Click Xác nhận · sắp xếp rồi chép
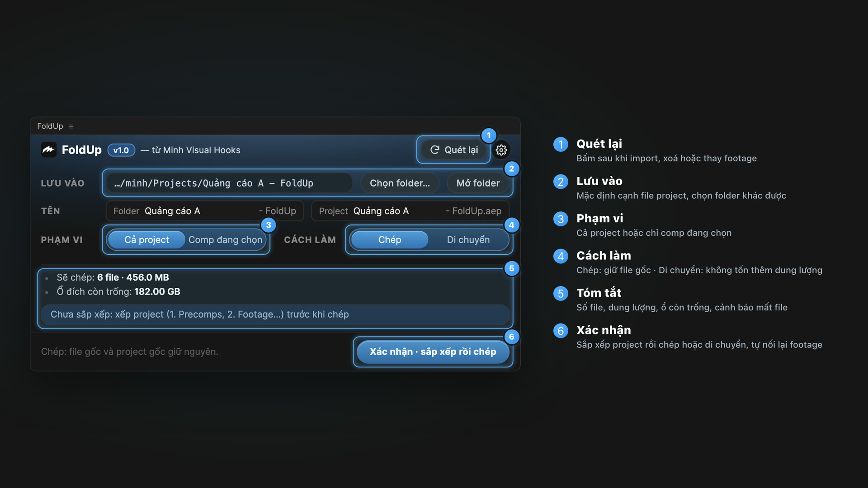868x488 pixels. pos(433,352)
